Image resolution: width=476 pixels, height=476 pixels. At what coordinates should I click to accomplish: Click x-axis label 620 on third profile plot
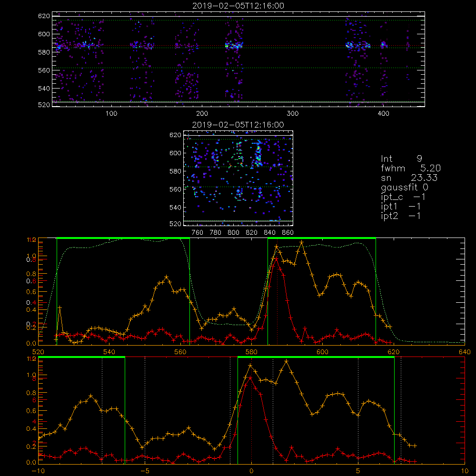pos(394,352)
